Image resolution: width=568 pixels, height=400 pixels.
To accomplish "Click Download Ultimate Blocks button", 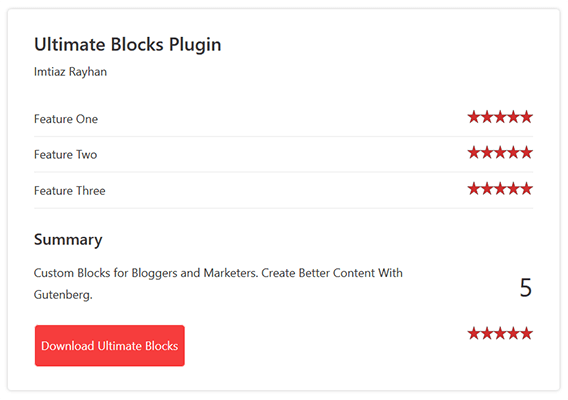I will click(x=110, y=346).
